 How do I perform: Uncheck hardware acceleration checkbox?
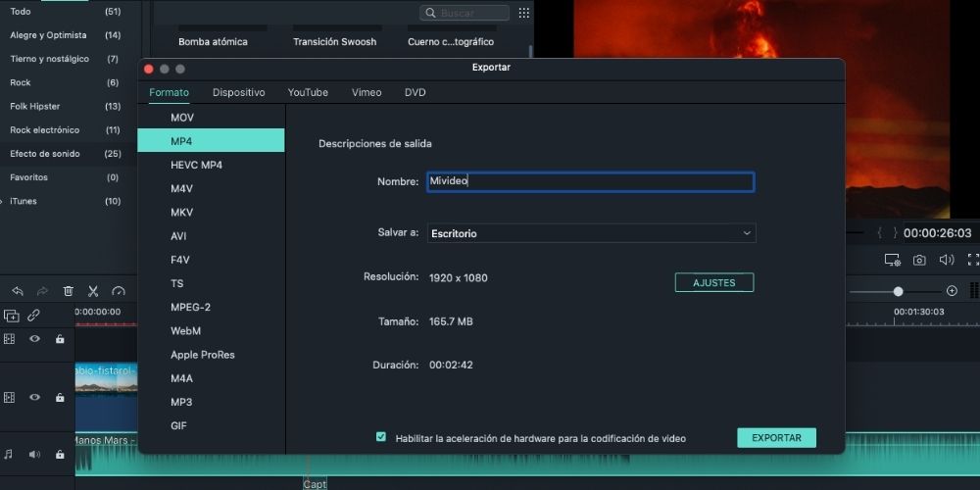[x=381, y=437]
